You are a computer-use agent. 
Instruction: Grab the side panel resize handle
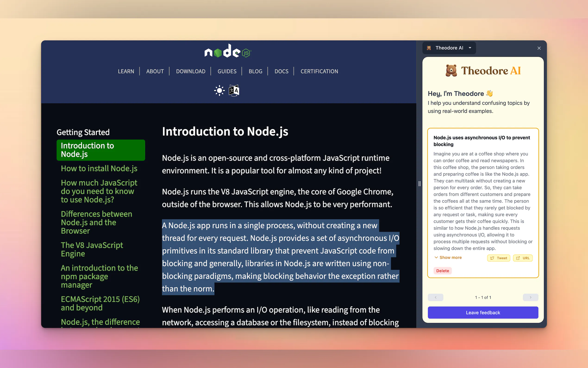coord(419,184)
